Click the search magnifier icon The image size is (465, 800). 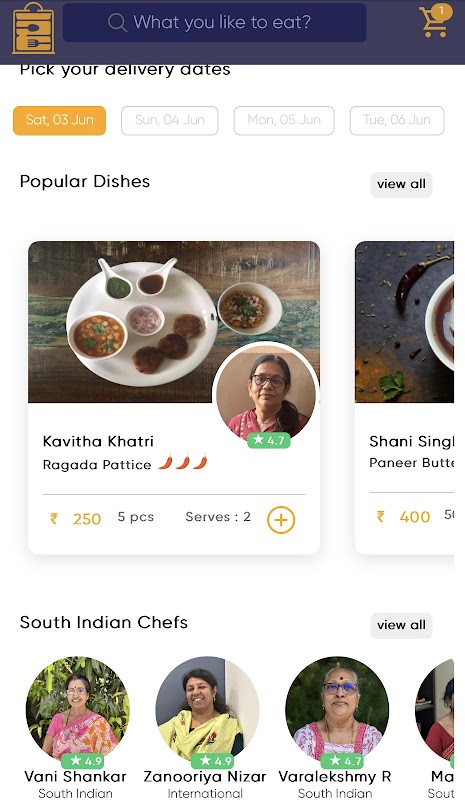pos(117,22)
